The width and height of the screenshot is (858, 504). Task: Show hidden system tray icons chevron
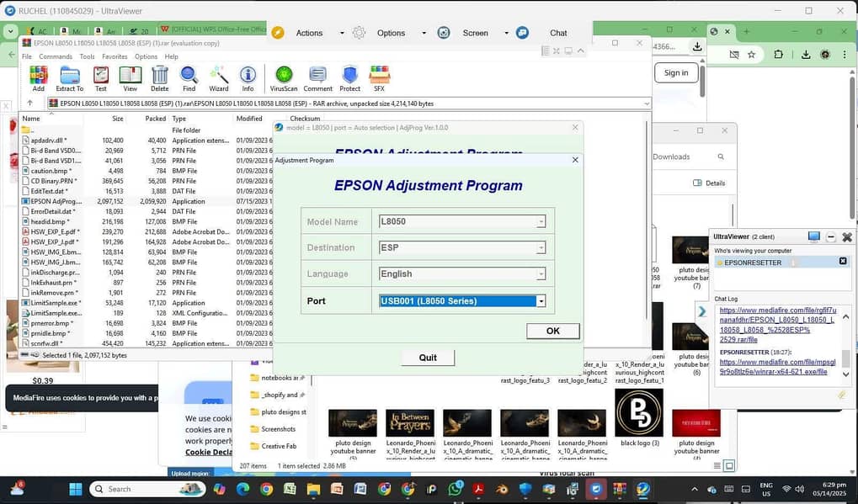(x=695, y=489)
